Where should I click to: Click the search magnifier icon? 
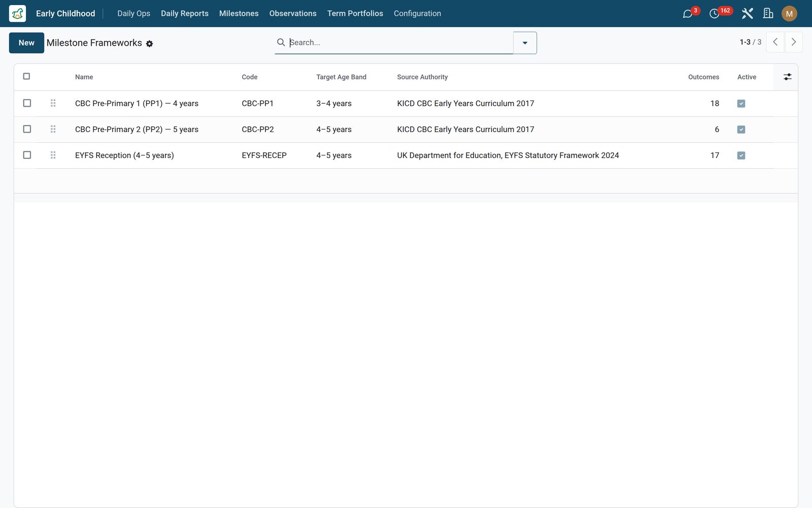click(281, 42)
